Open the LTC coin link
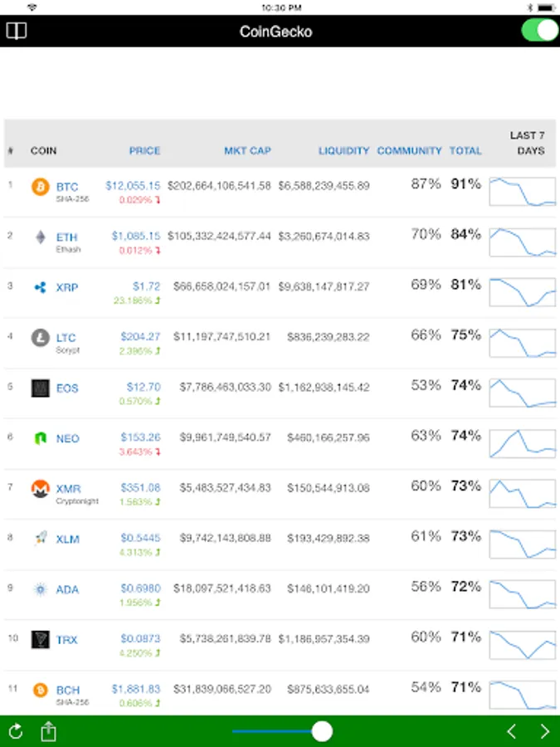560x747 pixels. (66, 338)
